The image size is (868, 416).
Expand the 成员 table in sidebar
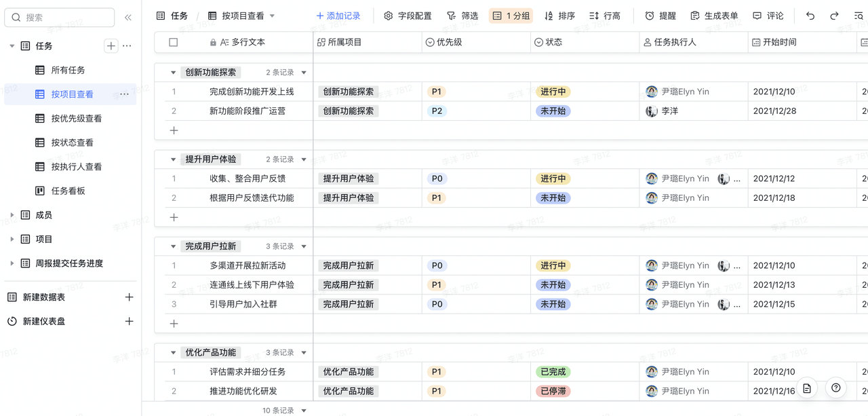[12, 215]
